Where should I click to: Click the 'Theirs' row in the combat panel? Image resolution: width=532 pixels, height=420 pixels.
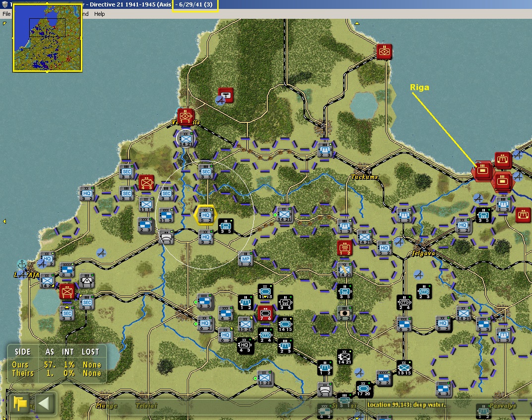(x=57, y=373)
